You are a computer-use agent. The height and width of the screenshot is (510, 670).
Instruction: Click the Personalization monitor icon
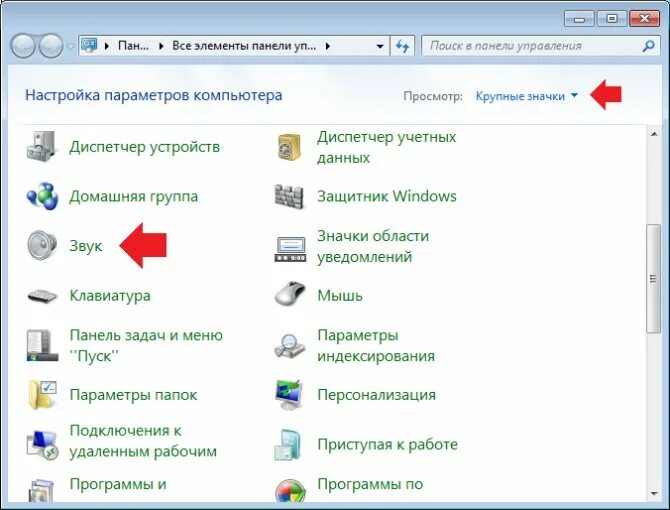[x=289, y=395]
